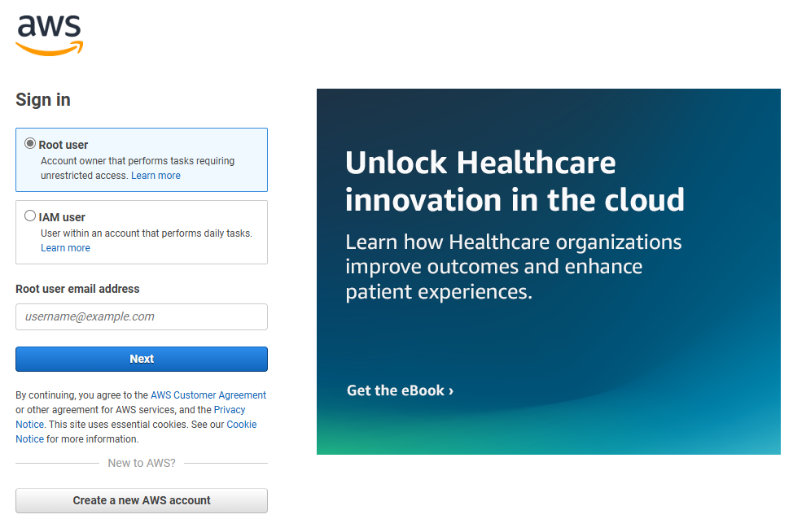The height and width of the screenshot is (532, 793).
Task: Click the Unlock Healthcare innovation banner headline
Action: (x=514, y=181)
